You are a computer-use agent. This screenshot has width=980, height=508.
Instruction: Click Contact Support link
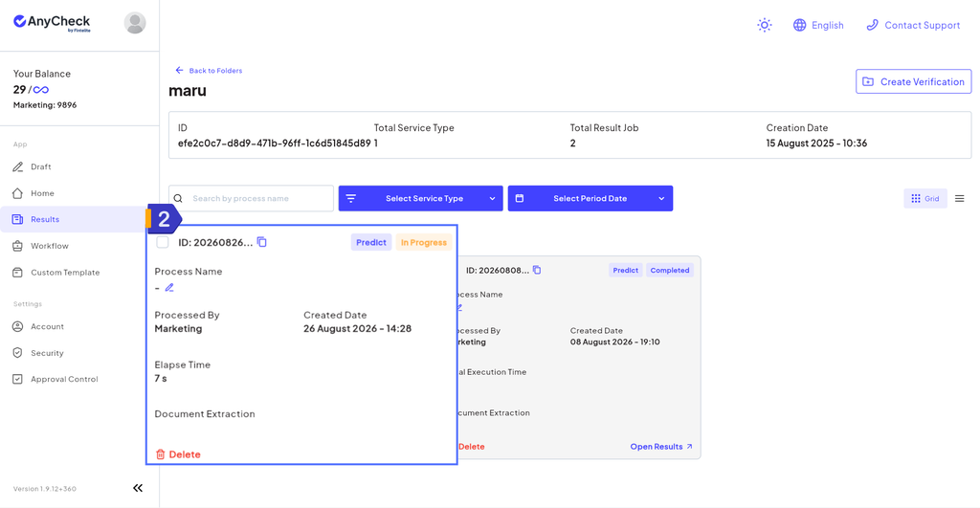click(913, 25)
